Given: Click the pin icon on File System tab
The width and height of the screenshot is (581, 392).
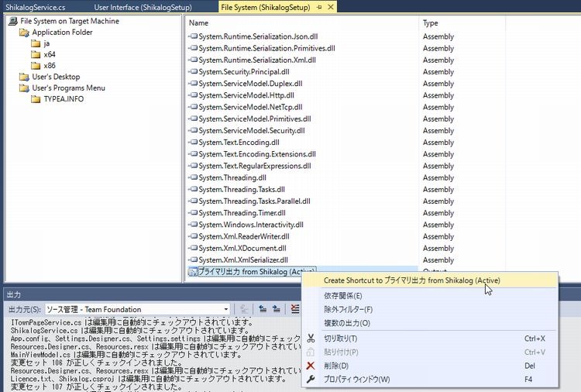Looking at the screenshot, I should point(320,7).
